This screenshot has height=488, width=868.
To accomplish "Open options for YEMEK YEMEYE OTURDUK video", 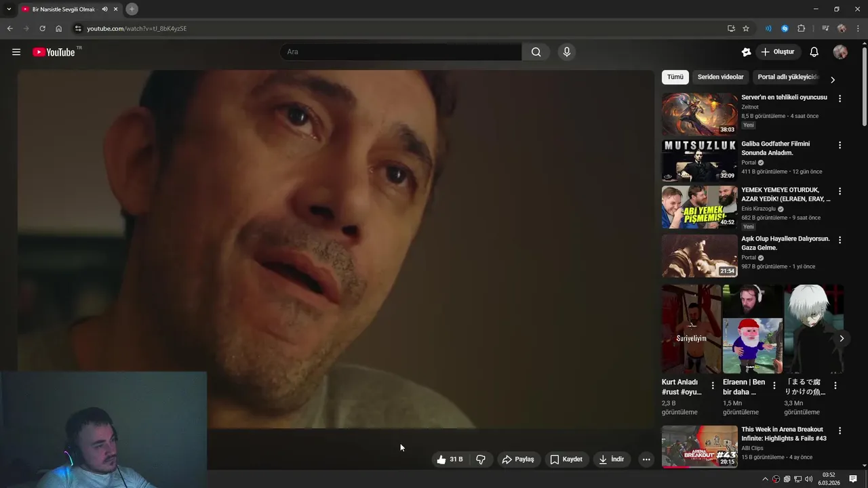I will pyautogui.click(x=840, y=191).
